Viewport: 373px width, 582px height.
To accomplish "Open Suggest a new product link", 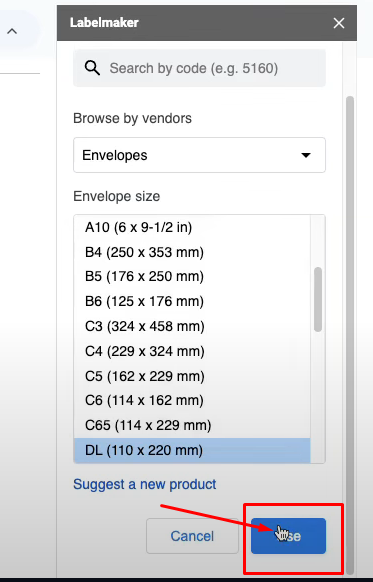I will tap(144, 484).
